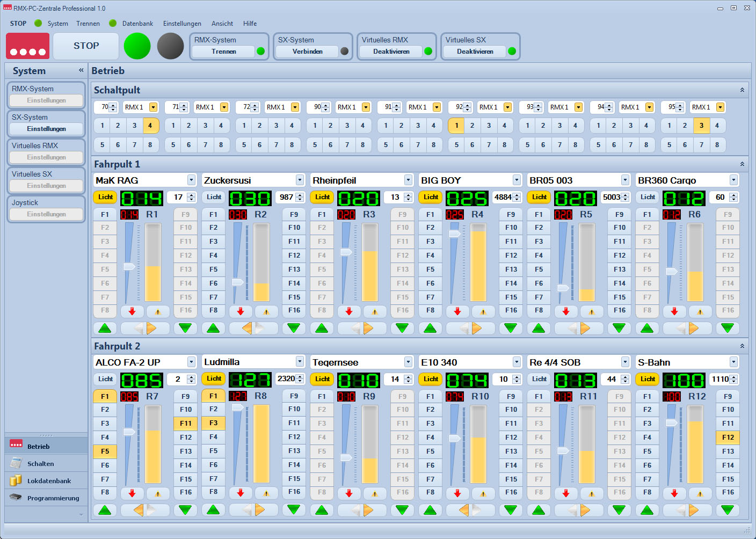Viewport: 756px width, 539px height.
Task: Click the green down arrow under BR360 Cargo
Action: pyautogui.click(x=728, y=328)
